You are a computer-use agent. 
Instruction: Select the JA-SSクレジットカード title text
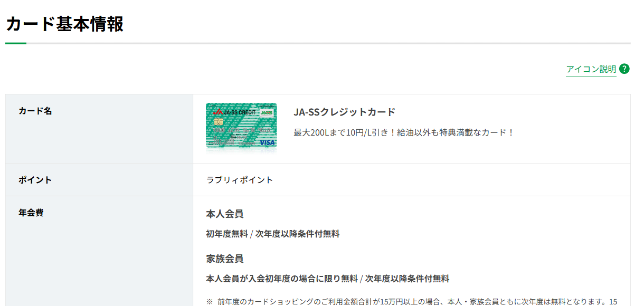point(344,112)
